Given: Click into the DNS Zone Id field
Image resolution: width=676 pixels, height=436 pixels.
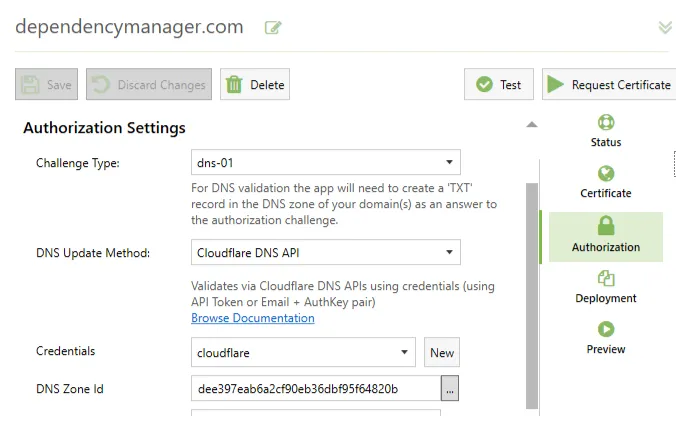Looking at the screenshot, I should (314, 389).
